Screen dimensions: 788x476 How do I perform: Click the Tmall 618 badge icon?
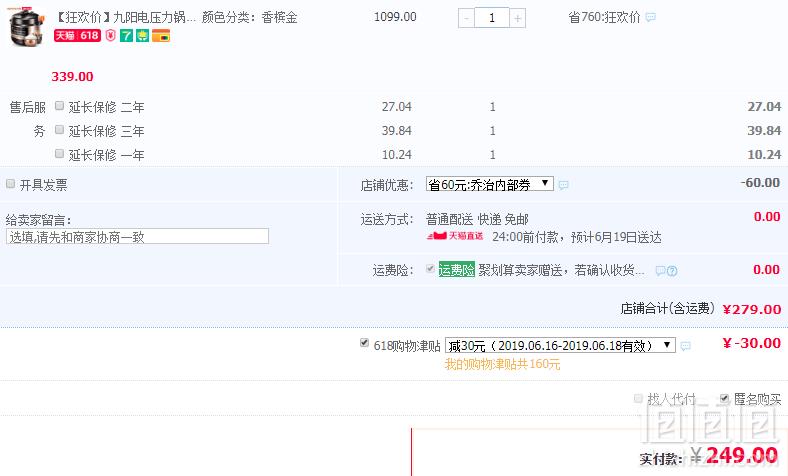[77, 36]
